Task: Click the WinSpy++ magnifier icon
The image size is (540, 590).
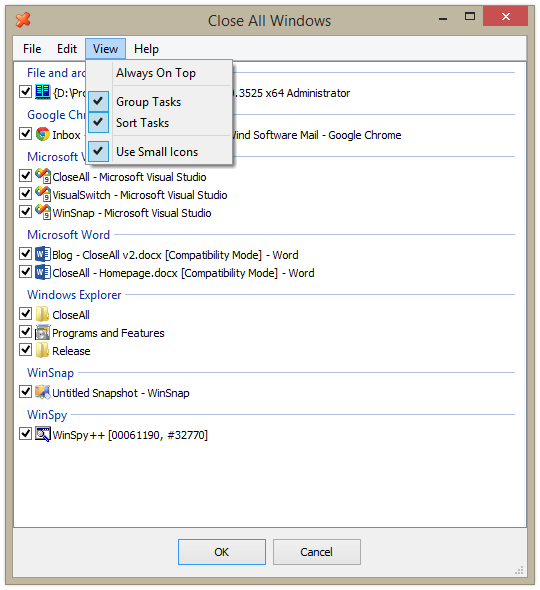Action: (x=43, y=434)
